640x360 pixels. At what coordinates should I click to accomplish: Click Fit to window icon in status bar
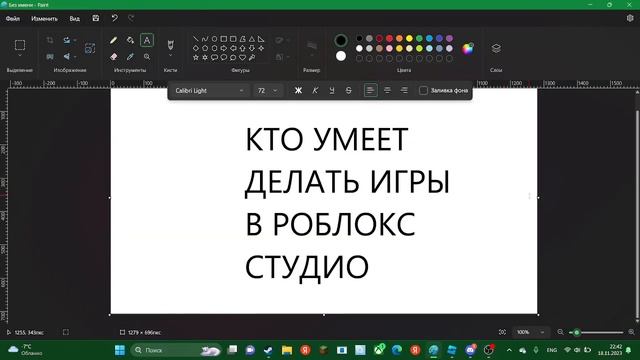pyautogui.click(x=502, y=332)
